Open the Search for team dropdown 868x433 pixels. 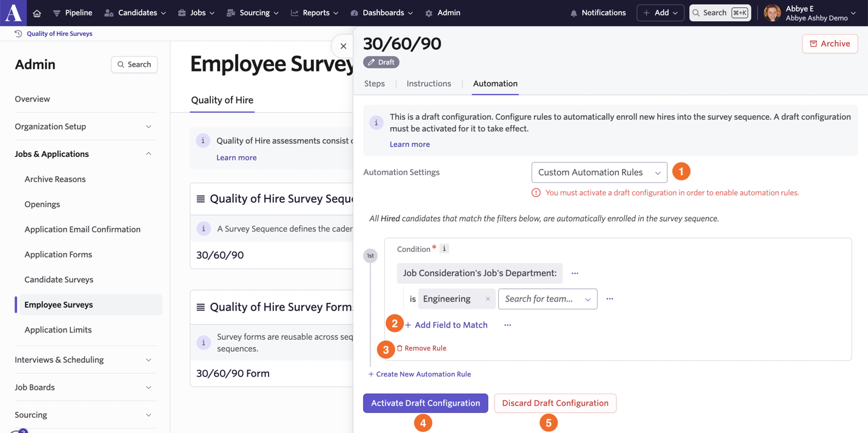coord(547,299)
